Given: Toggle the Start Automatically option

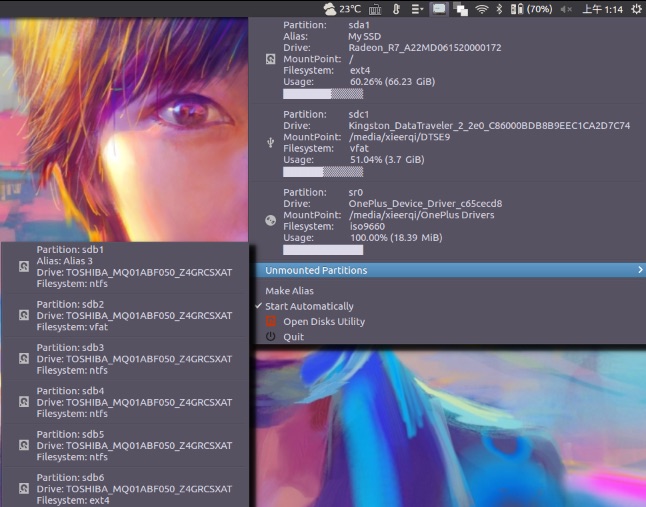Looking at the screenshot, I should (309, 306).
